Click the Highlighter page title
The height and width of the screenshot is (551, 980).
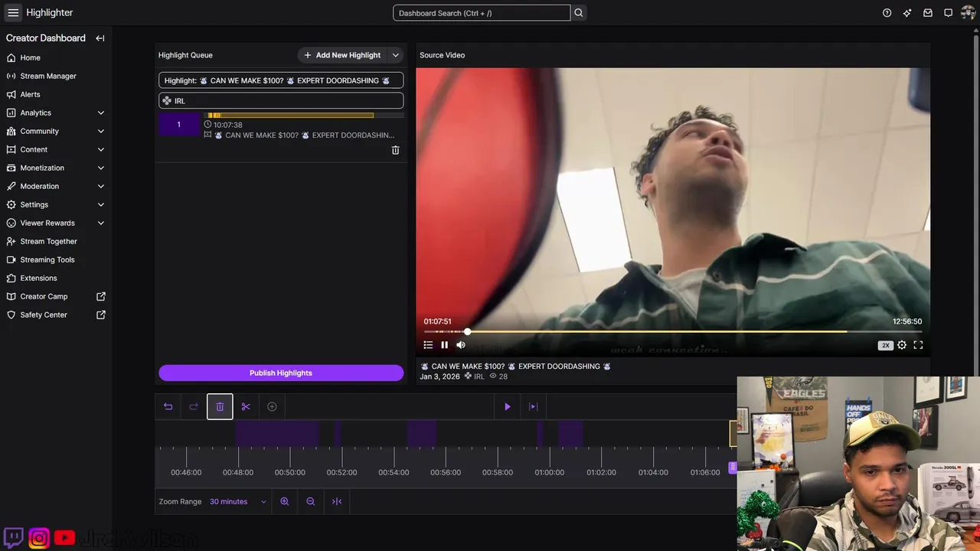pyautogui.click(x=50, y=13)
